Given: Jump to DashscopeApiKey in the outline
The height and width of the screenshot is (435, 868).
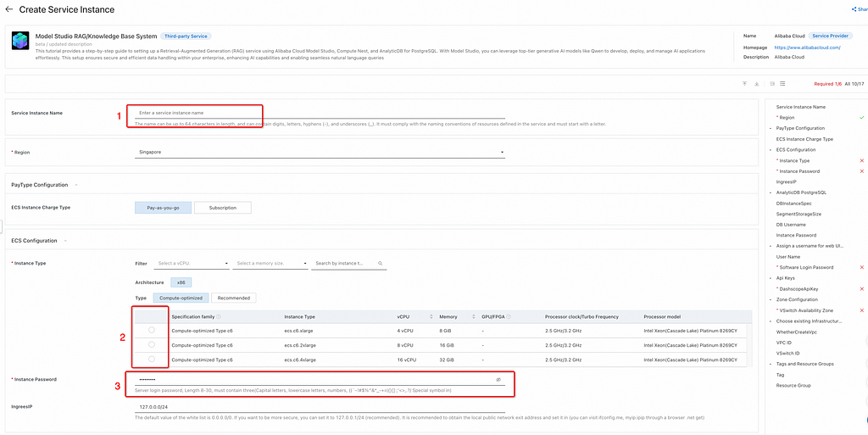Looking at the screenshot, I should point(797,289).
